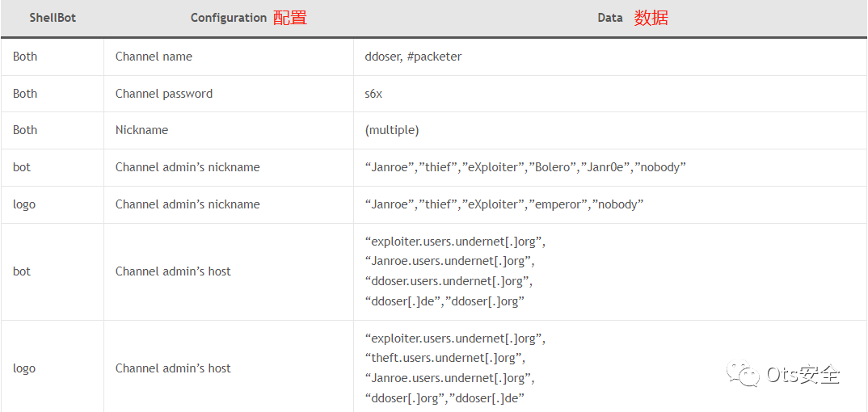Click the Channel password cell

tap(164, 94)
